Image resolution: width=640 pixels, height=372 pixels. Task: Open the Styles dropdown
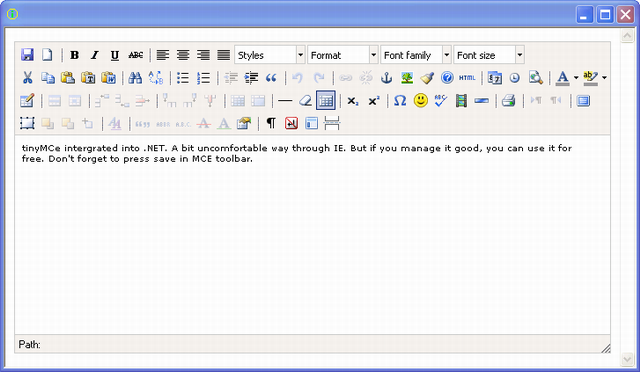click(x=270, y=55)
